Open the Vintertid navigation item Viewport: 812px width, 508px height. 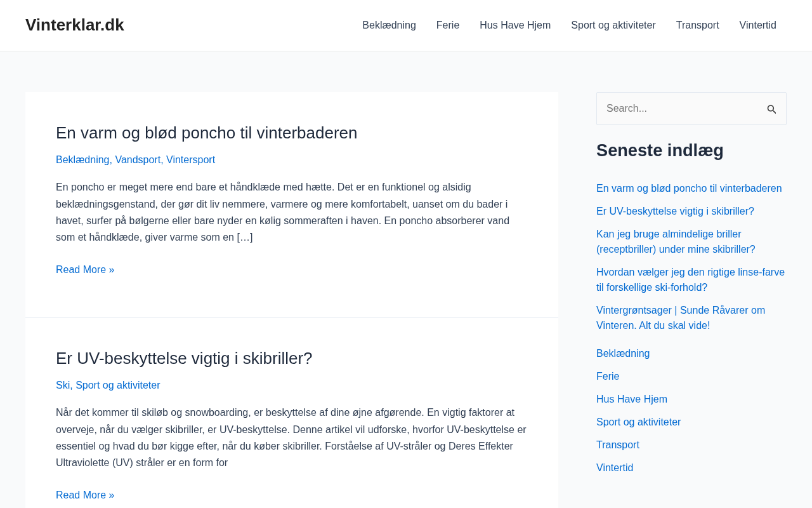pos(757,25)
